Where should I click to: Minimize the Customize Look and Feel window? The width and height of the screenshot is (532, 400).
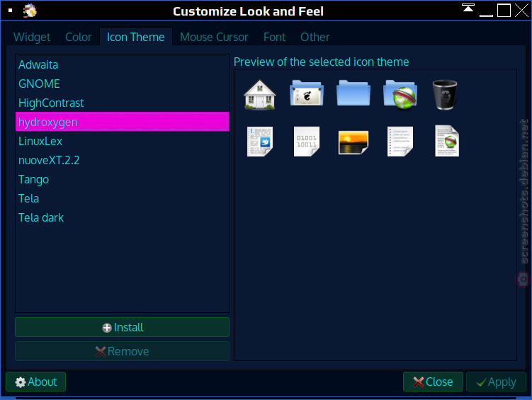click(x=486, y=15)
